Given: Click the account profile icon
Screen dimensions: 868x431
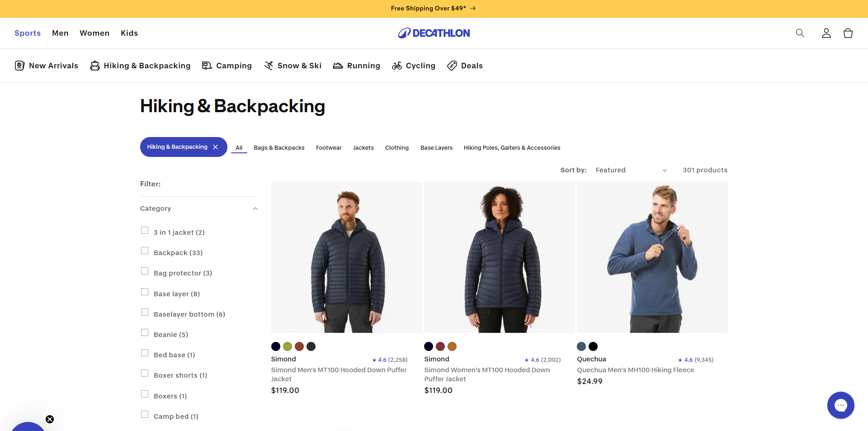Looking at the screenshot, I should coord(826,33).
